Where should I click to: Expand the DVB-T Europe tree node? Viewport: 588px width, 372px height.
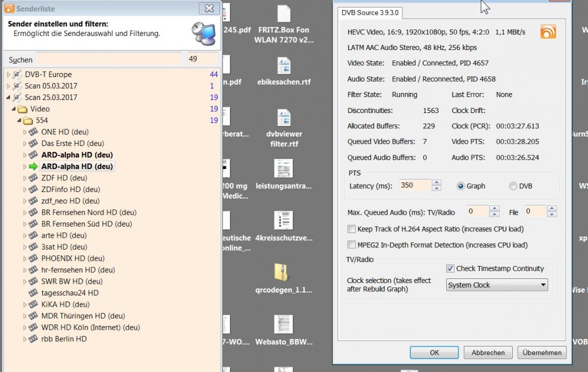(8, 75)
